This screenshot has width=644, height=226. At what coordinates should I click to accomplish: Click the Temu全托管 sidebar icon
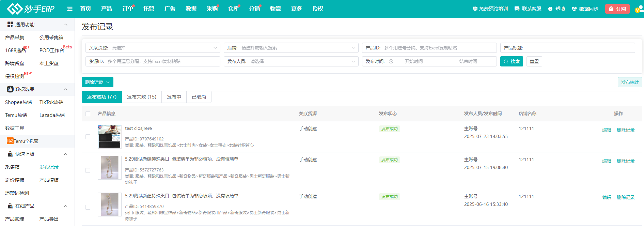(10, 141)
